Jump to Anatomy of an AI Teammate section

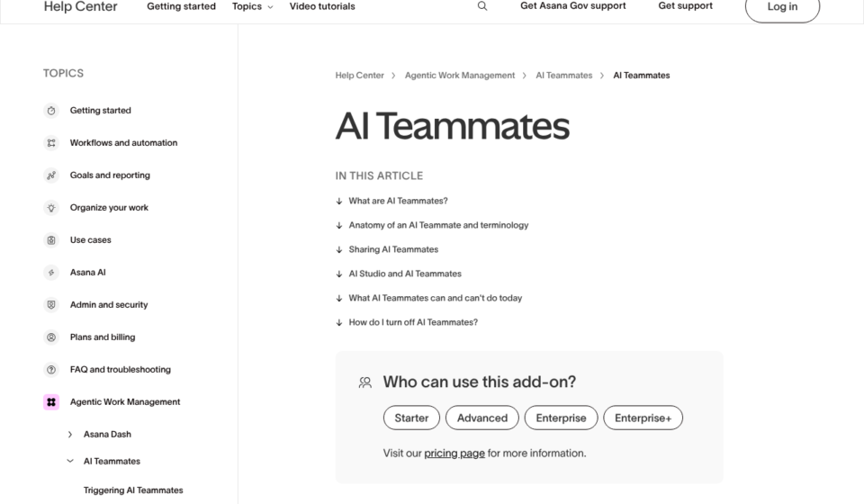point(438,225)
